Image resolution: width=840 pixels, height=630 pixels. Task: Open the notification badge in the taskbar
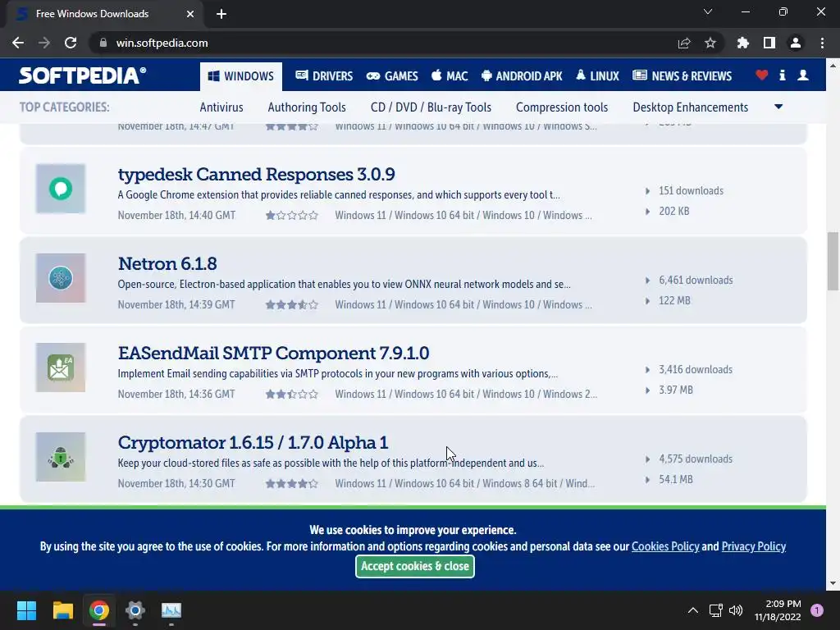click(x=816, y=610)
